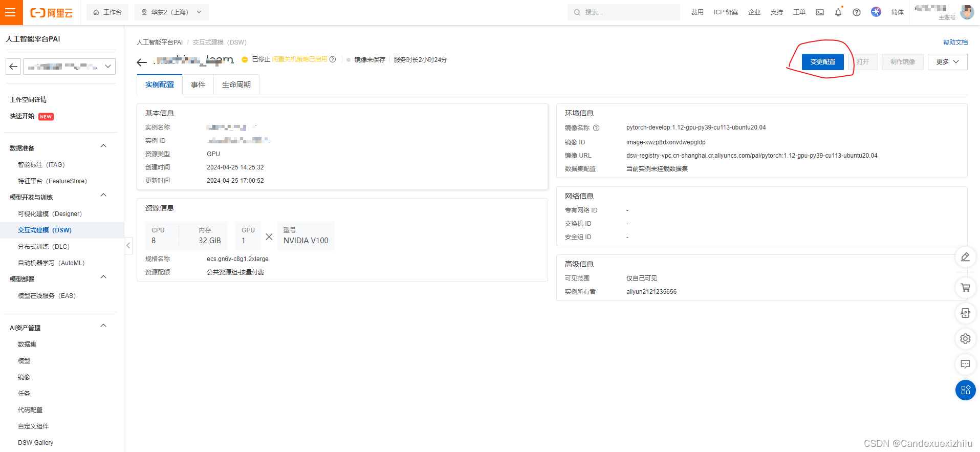980x452 pixels.
Task: Switch language via 简体
Action: click(898, 12)
